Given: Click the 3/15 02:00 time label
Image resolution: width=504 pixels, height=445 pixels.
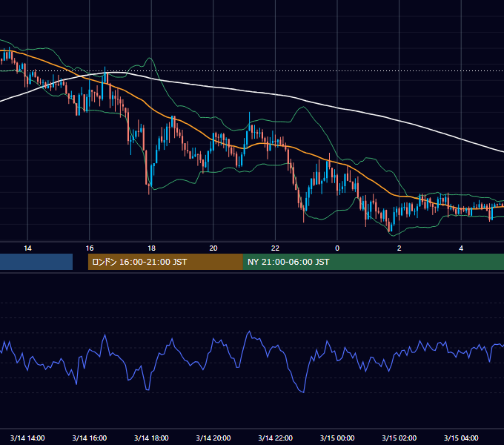Looking at the screenshot, I should tap(399, 438).
